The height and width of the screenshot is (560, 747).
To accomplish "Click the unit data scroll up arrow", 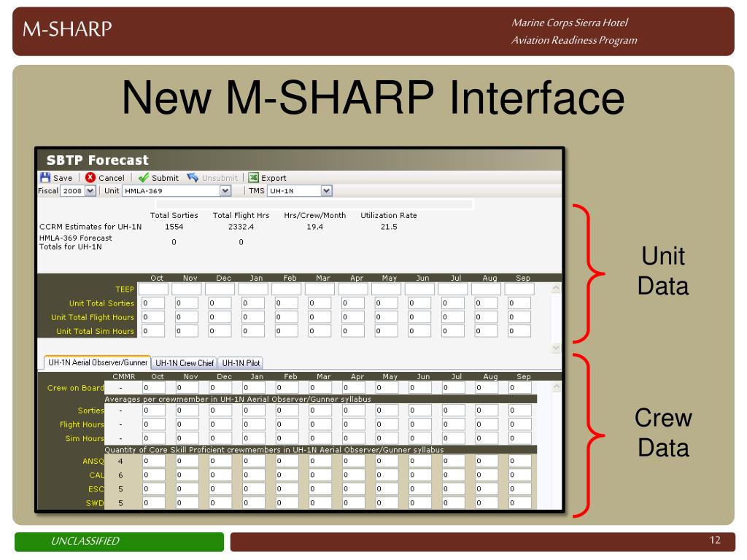I will coord(555,288).
